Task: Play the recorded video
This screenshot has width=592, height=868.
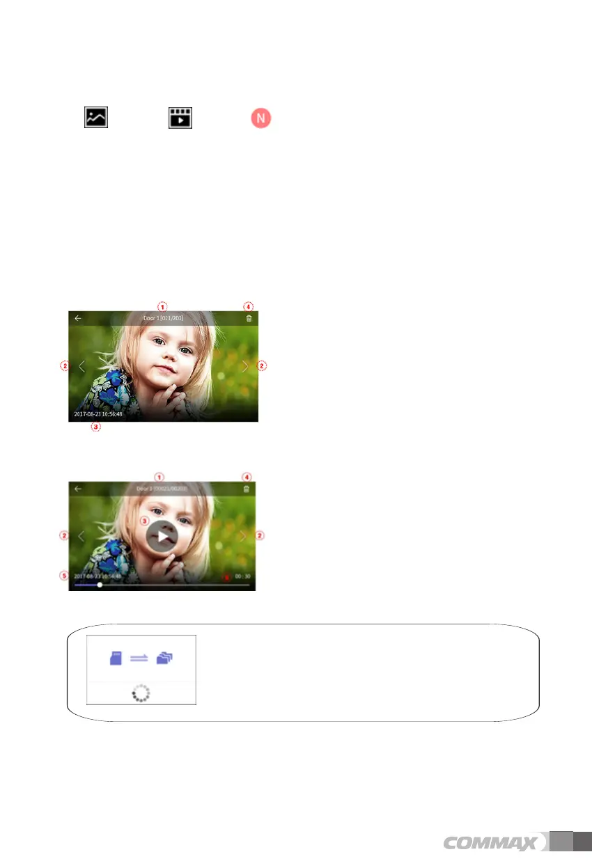Action: pos(162,537)
